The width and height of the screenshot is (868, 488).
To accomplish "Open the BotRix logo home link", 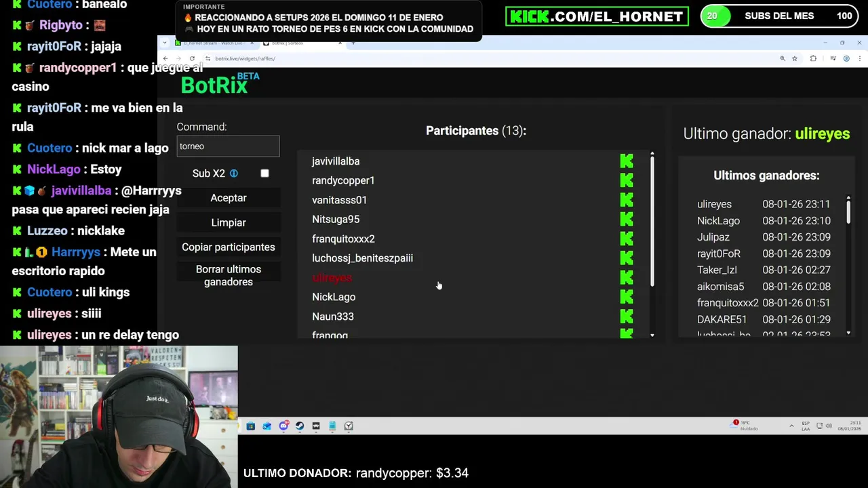I will click(220, 84).
